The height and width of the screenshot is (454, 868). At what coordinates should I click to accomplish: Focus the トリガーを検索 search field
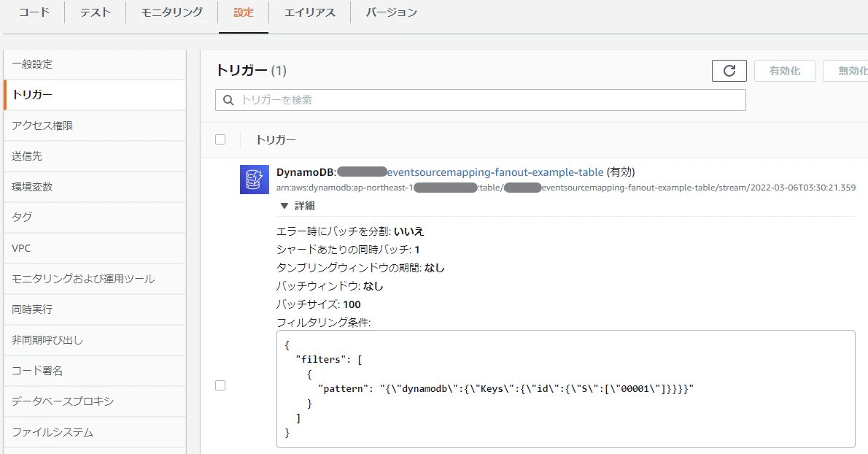coord(481,100)
